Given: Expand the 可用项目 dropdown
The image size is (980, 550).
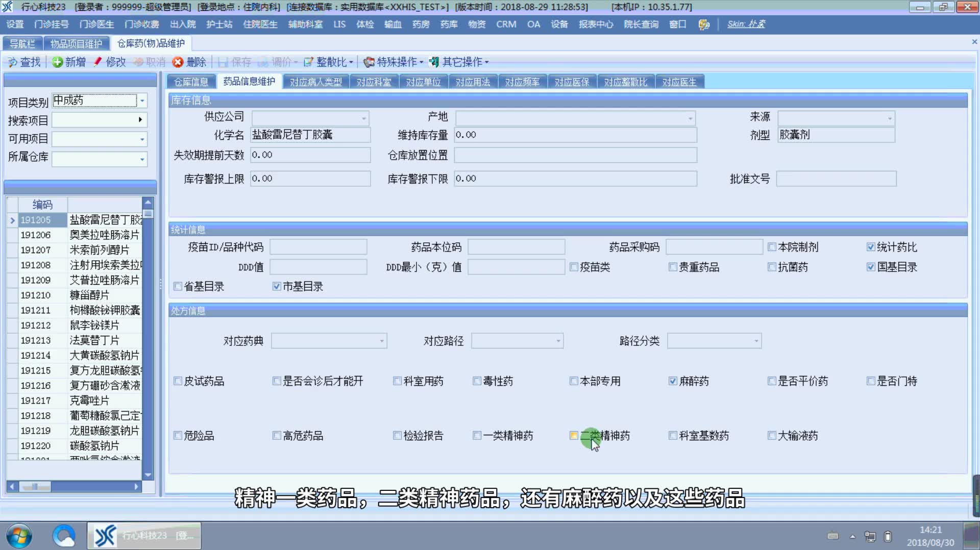Looking at the screenshot, I should [x=142, y=139].
